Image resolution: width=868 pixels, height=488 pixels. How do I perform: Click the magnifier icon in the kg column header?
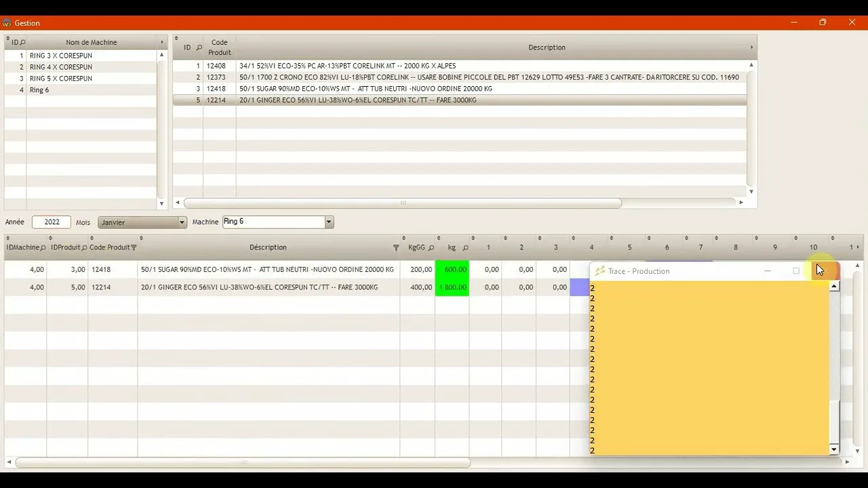tap(465, 248)
